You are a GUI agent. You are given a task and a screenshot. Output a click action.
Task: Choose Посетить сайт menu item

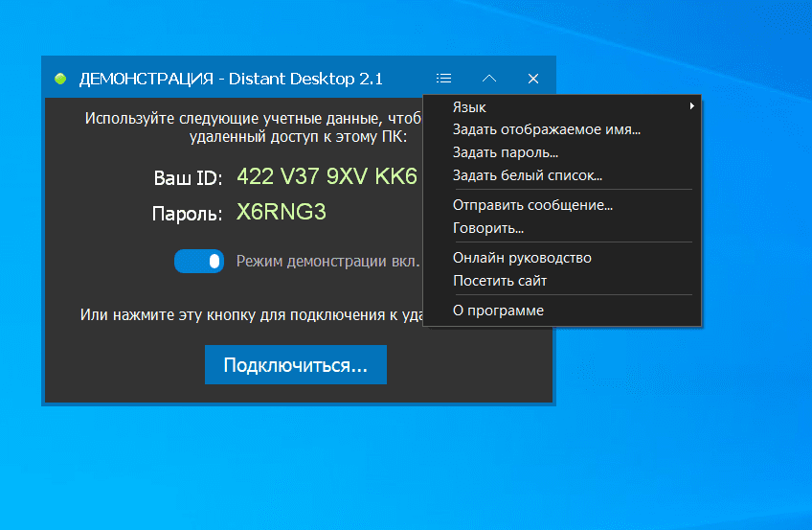point(562,281)
